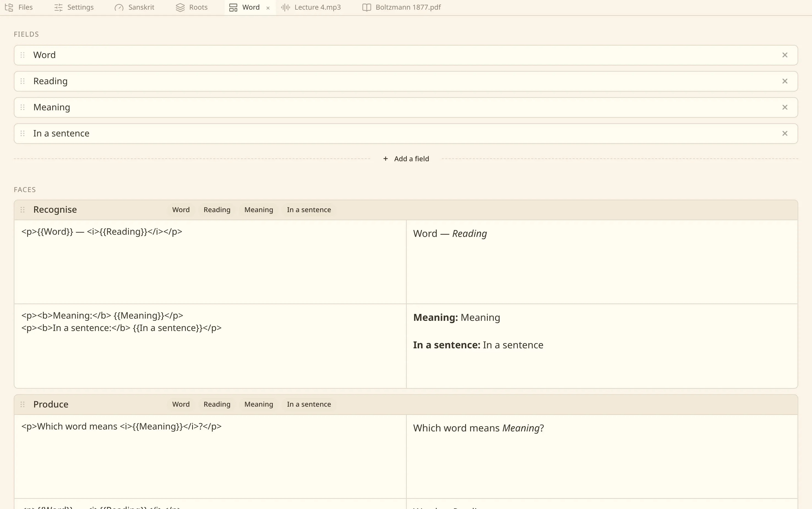Click the Files tree icon
The image size is (812, 509).
pos(9,7)
